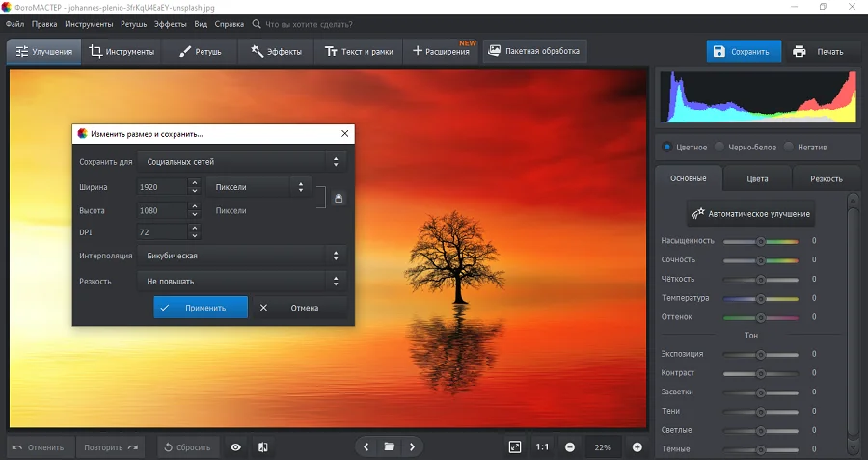Click the before/after compare icon
The width and height of the screenshot is (868, 460).
click(262, 447)
